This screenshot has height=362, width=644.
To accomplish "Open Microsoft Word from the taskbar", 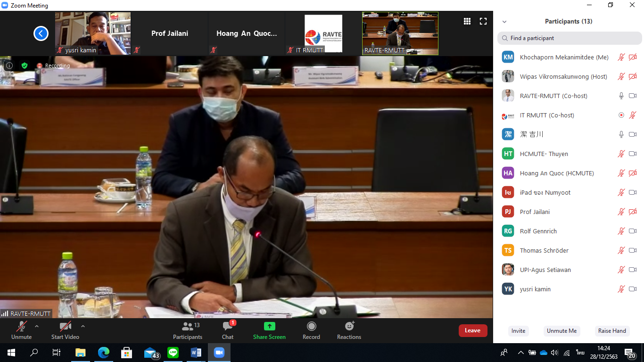I will [196, 353].
